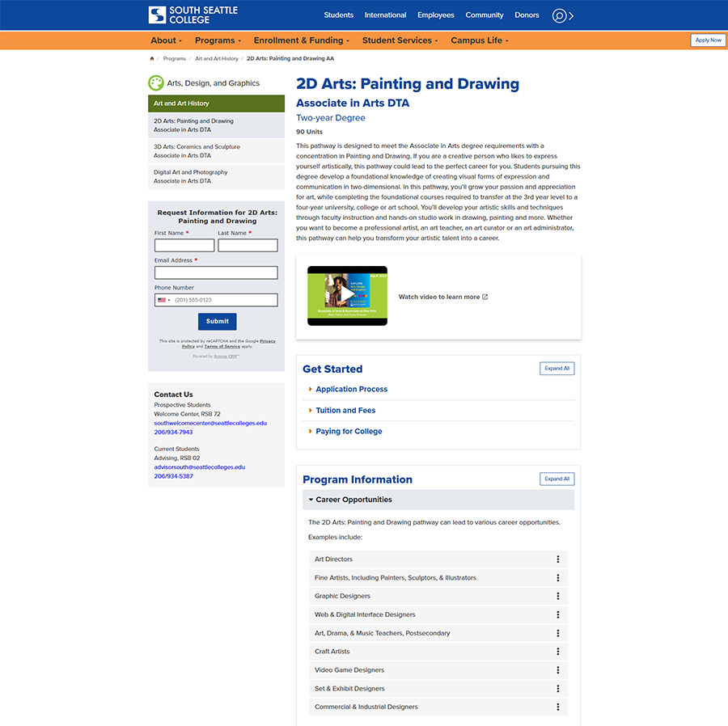The width and height of the screenshot is (728, 726).
Task: Open the US flag country code selector
Action: click(x=163, y=300)
